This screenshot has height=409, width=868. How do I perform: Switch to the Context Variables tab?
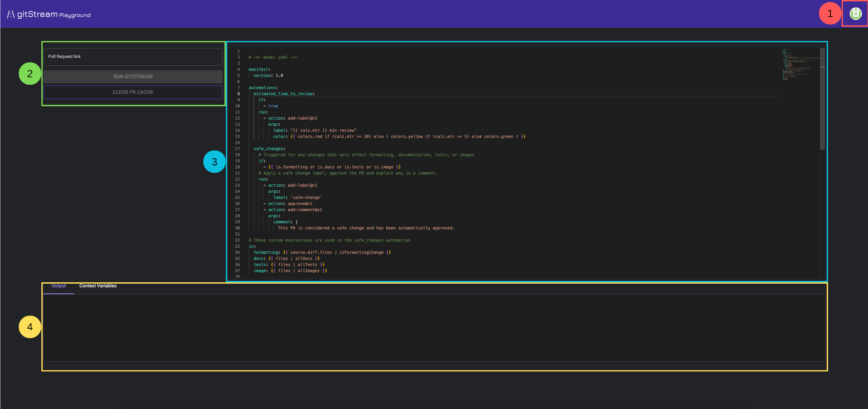pyautogui.click(x=98, y=286)
